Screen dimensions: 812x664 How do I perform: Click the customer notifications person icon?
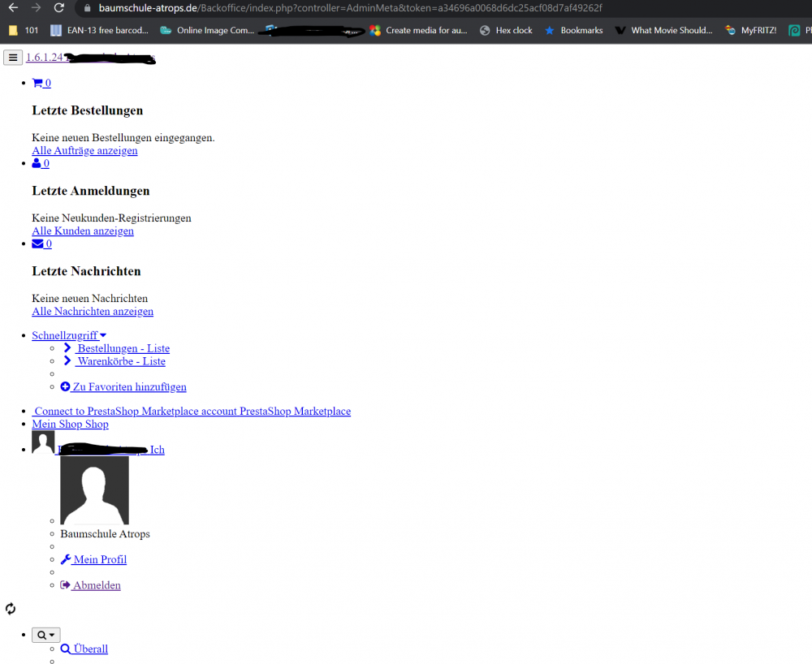point(37,162)
